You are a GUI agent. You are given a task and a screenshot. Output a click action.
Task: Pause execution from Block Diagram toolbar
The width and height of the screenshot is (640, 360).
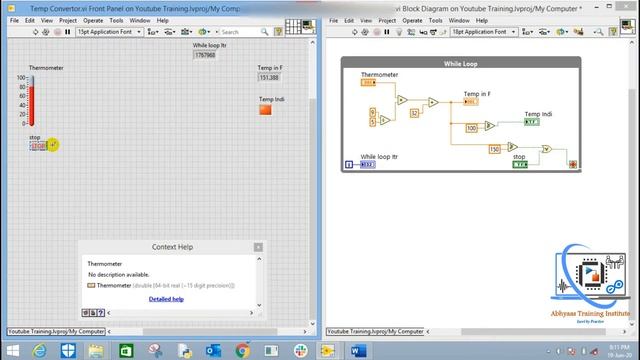coord(387,32)
